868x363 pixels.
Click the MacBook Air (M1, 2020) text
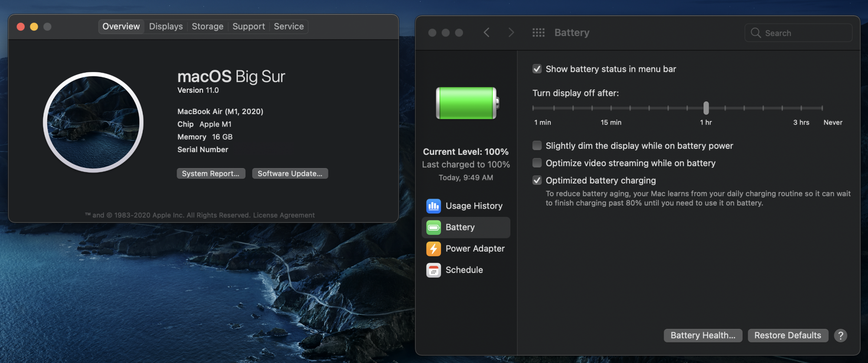point(220,111)
